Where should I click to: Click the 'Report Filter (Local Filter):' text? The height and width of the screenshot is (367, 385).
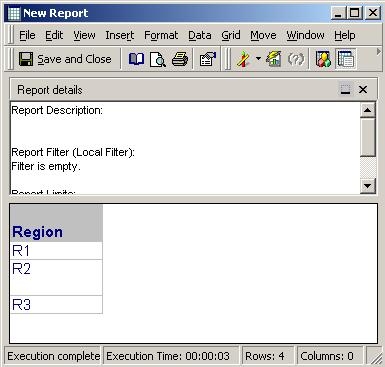(73, 152)
